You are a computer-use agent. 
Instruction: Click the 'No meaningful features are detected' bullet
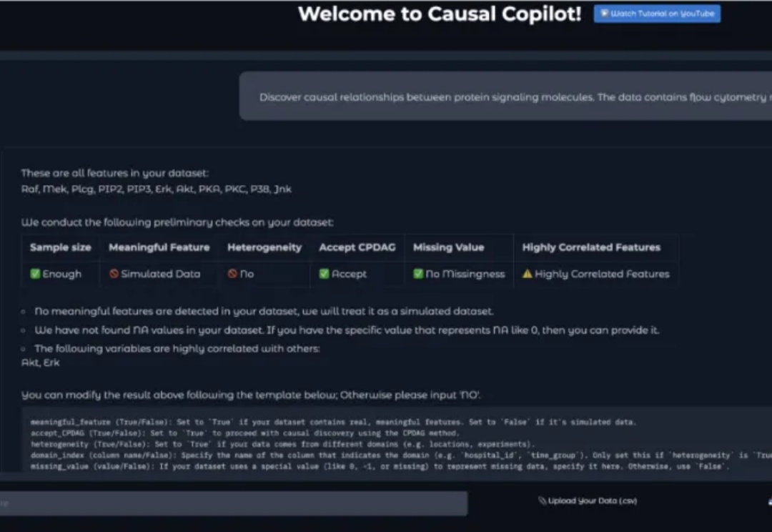click(264, 311)
